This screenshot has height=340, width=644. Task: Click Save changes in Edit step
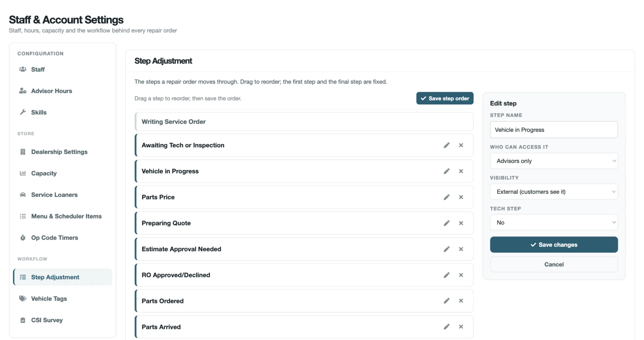coord(554,245)
